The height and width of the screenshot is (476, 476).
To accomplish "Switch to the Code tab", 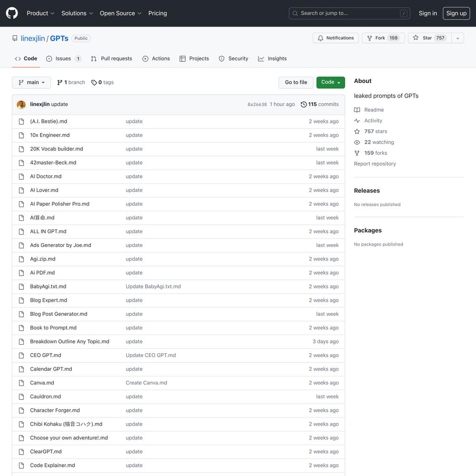I will pyautogui.click(x=26, y=59).
